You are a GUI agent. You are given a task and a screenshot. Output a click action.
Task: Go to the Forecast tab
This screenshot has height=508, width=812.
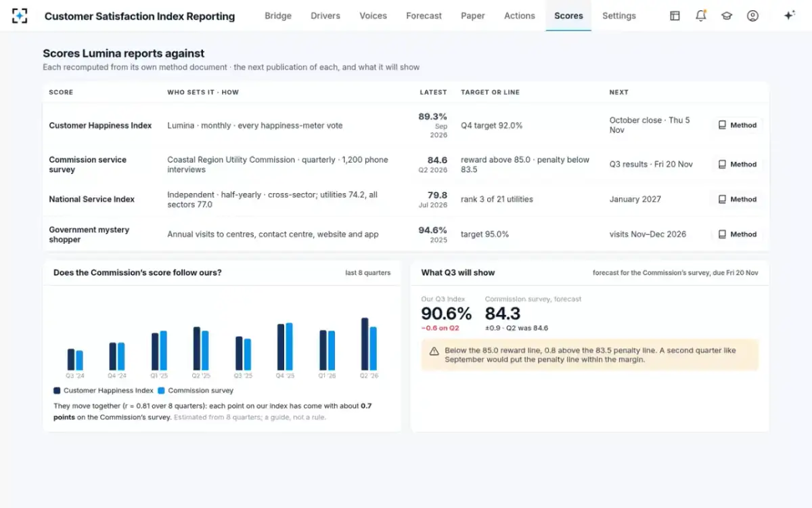(424, 16)
